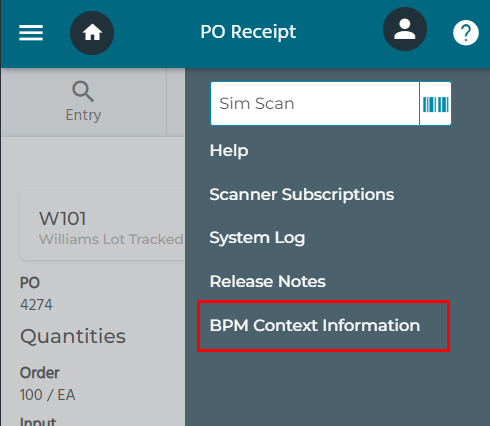Open BPM Context Information
490x426 pixels.
coord(315,325)
